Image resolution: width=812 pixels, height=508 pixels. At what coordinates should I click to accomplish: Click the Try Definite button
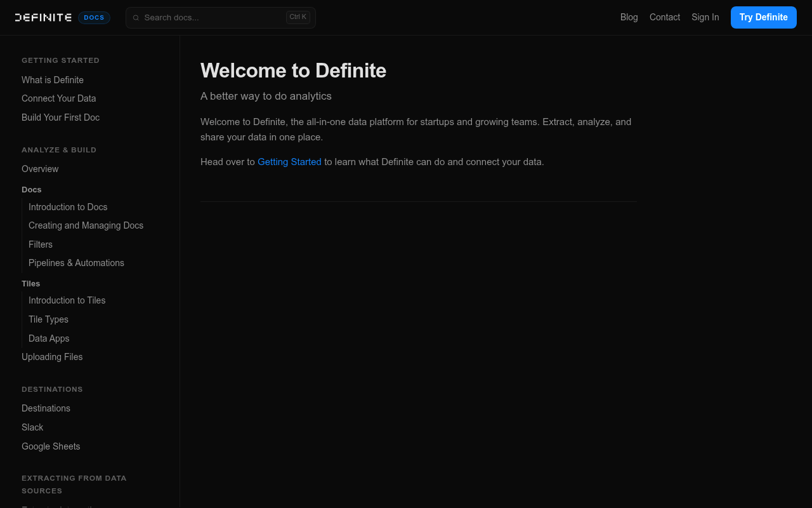point(764,17)
